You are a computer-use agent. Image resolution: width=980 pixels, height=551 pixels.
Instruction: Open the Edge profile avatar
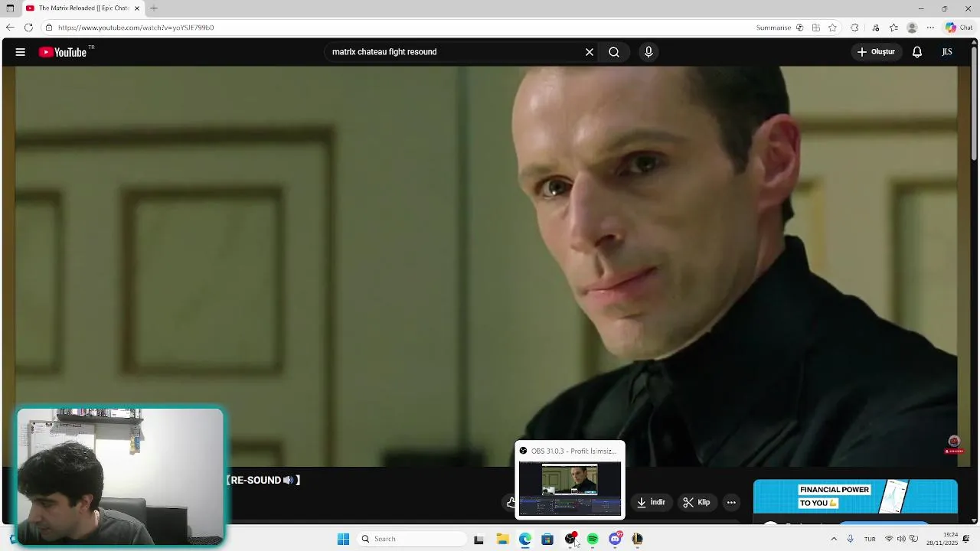pos(912,28)
